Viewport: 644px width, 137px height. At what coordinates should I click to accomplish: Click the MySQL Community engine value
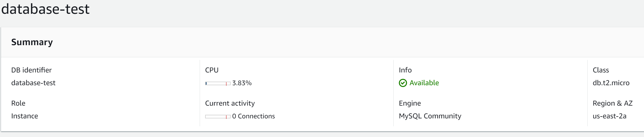430,116
